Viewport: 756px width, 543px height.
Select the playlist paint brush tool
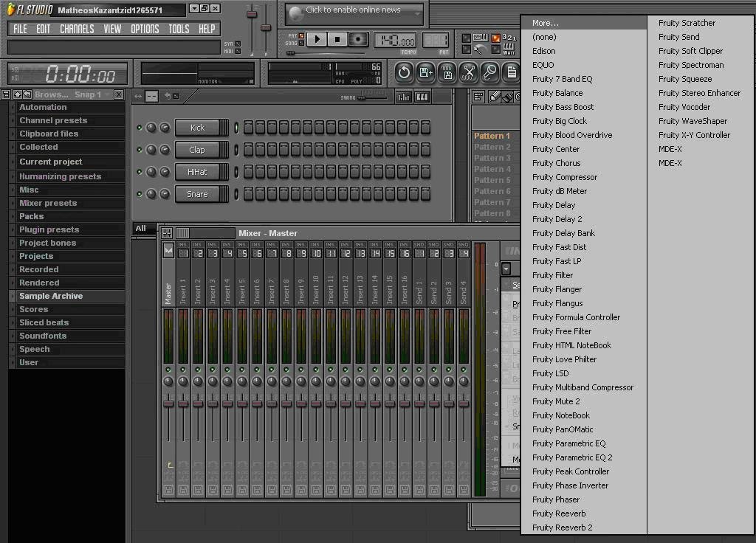pos(506,97)
